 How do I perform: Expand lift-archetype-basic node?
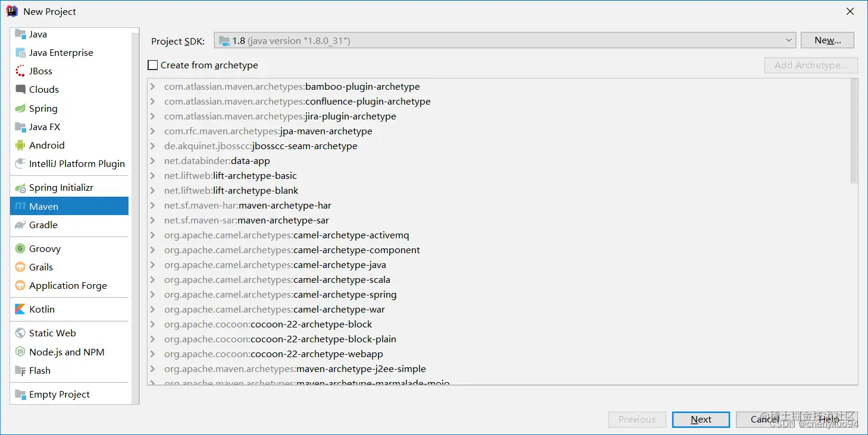pyautogui.click(x=153, y=176)
